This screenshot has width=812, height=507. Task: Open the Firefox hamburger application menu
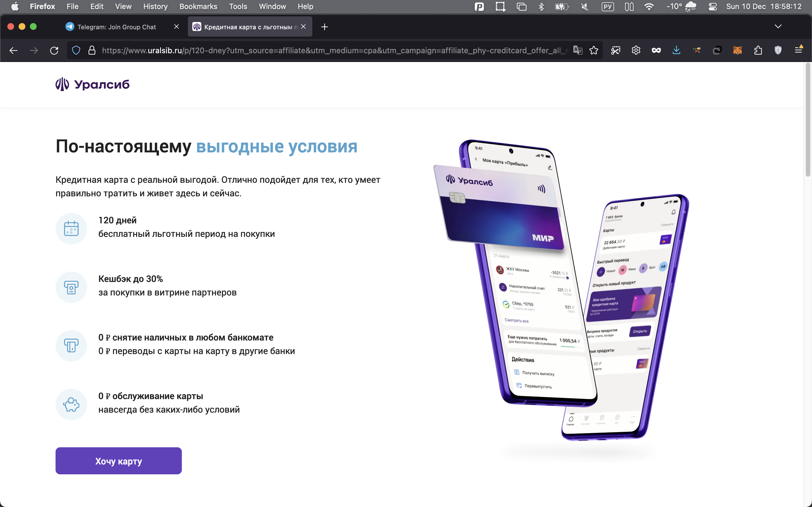coord(798,50)
